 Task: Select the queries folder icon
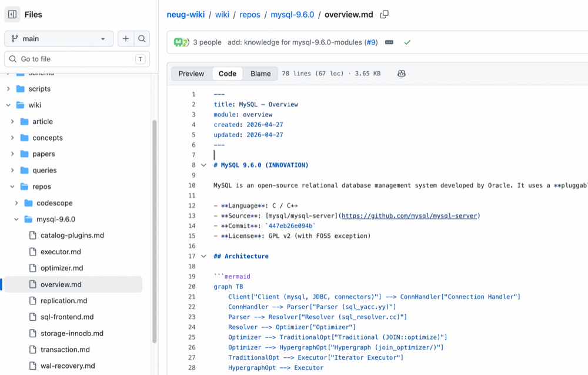24,170
